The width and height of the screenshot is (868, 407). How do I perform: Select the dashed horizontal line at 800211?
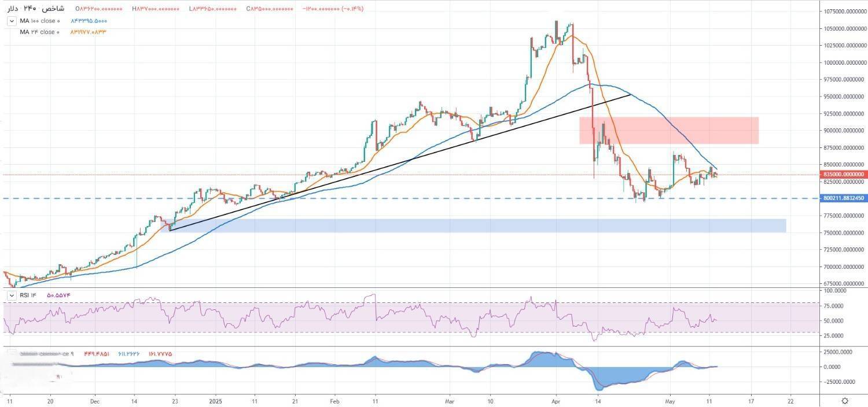[x=347, y=198]
